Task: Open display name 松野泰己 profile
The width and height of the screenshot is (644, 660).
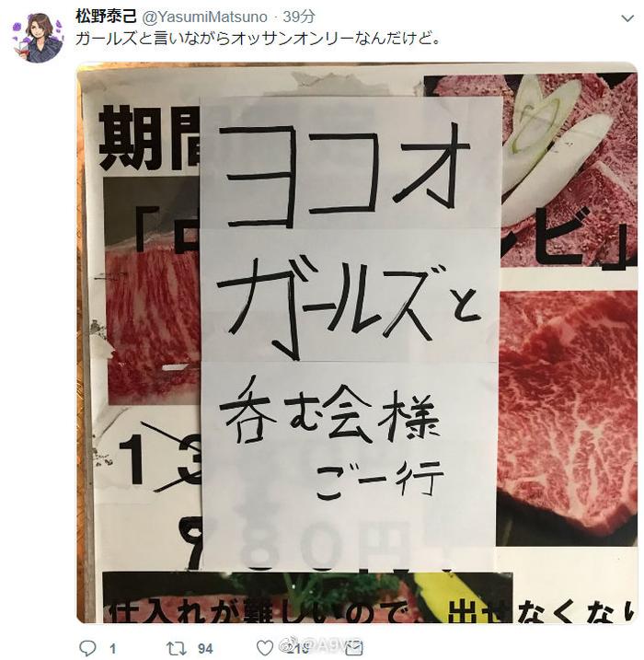Action: pos(107,17)
